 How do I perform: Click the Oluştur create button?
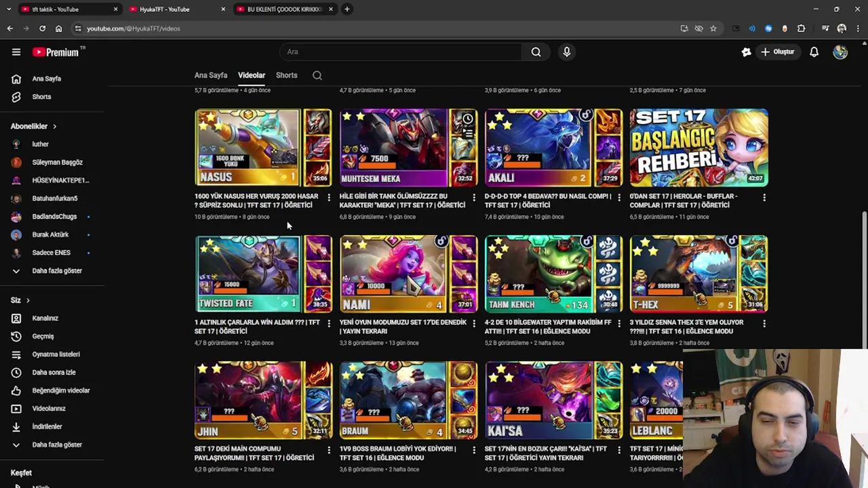coord(777,52)
